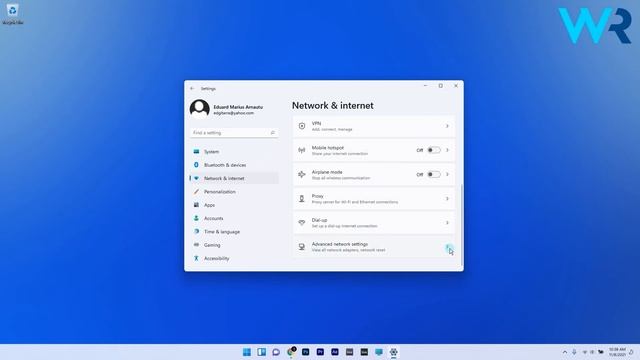Click the Gaming controller icon
640x360 pixels.
click(196, 245)
